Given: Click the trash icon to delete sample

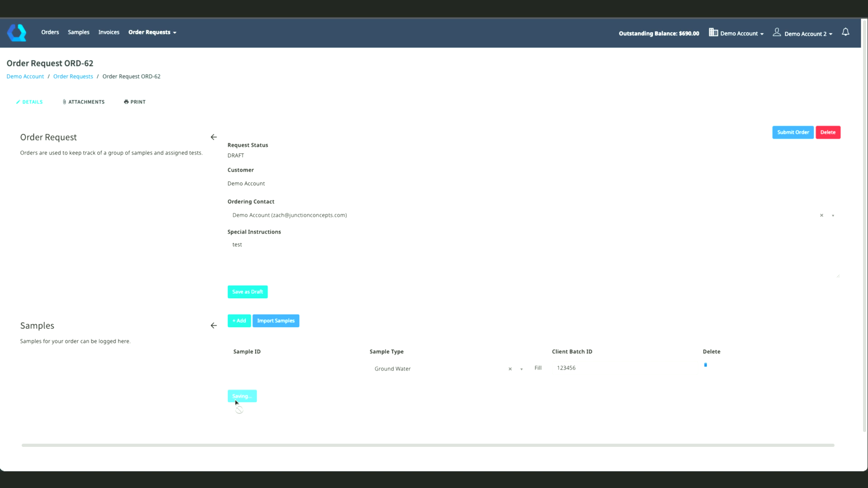Looking at the screenshot, I should point(705,365).
